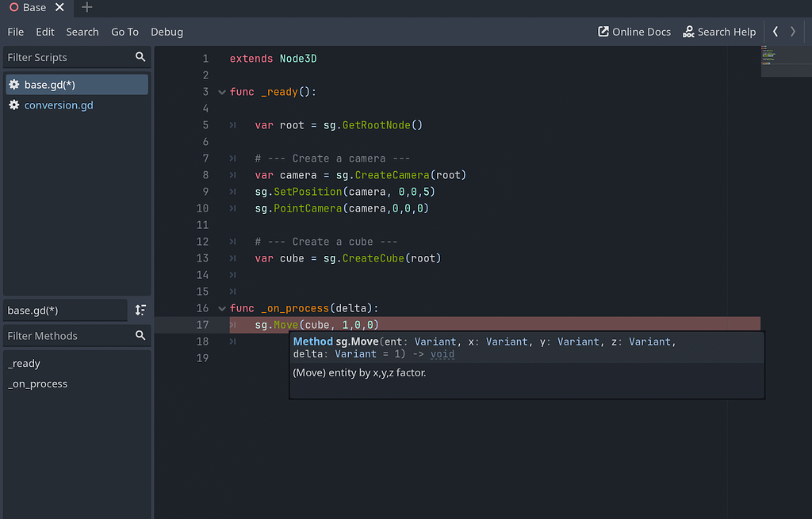The image size is (812, 519).
Task: Click the code minimap preview
Action: [x=786, y=62]
